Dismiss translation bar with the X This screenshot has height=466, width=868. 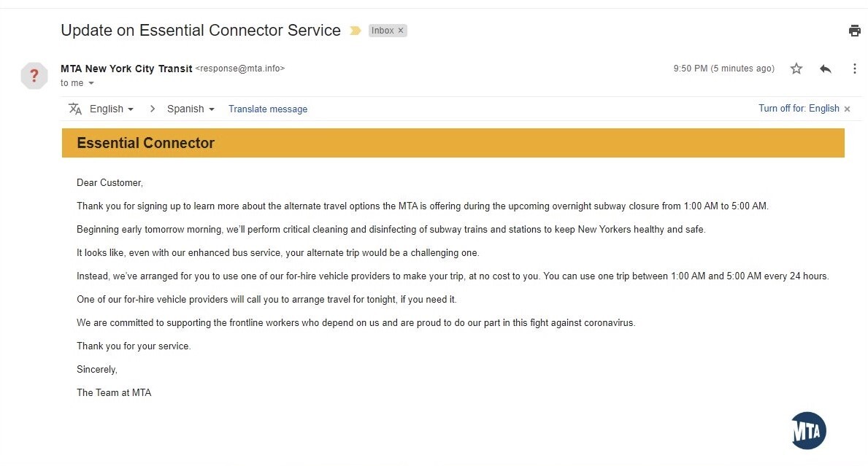click(847, 109)
